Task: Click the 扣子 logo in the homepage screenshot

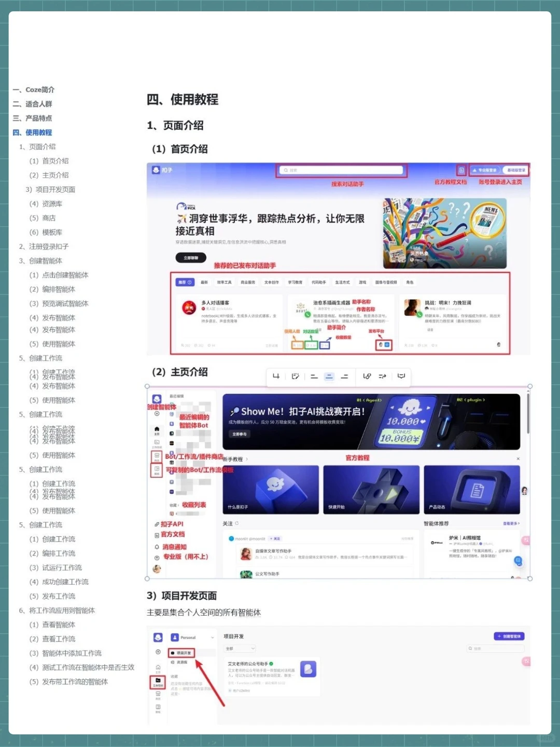Action: pyautogui.click(x=161, y=170)
